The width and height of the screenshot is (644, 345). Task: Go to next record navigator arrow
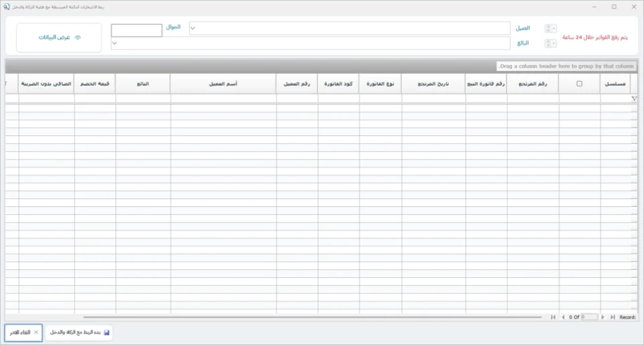(x=602, y=317)
